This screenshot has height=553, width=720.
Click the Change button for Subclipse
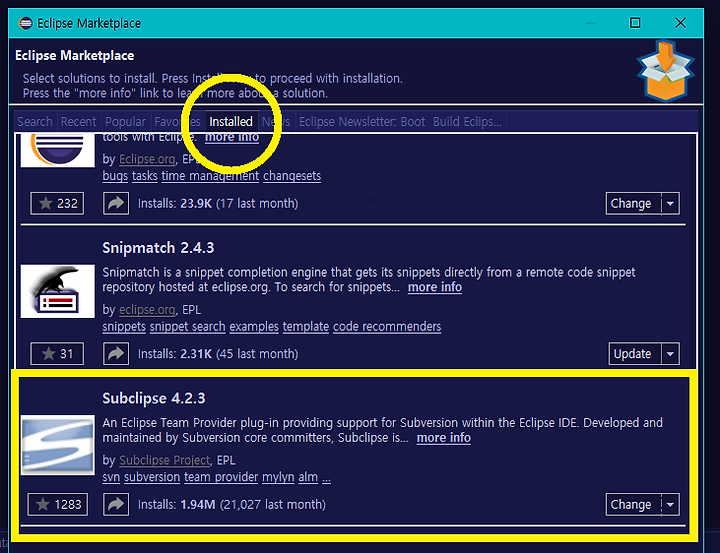[x=634, y=504]
